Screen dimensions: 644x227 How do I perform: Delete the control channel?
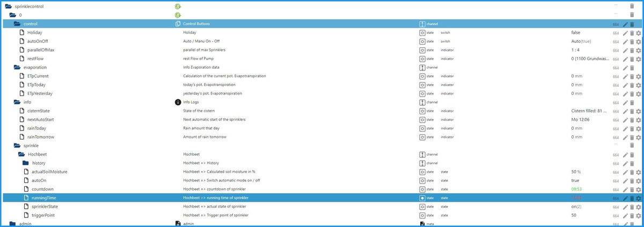(x=632, y=24)
